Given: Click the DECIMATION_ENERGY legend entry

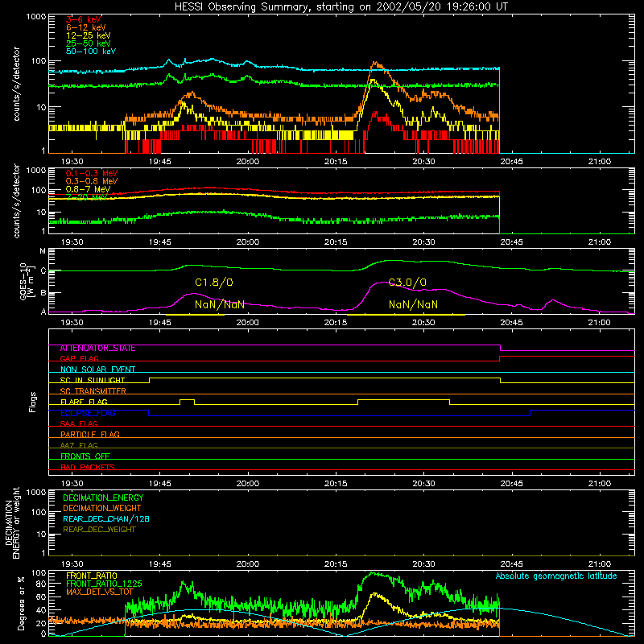Looking at the screenshot, I should pos(103,497).
